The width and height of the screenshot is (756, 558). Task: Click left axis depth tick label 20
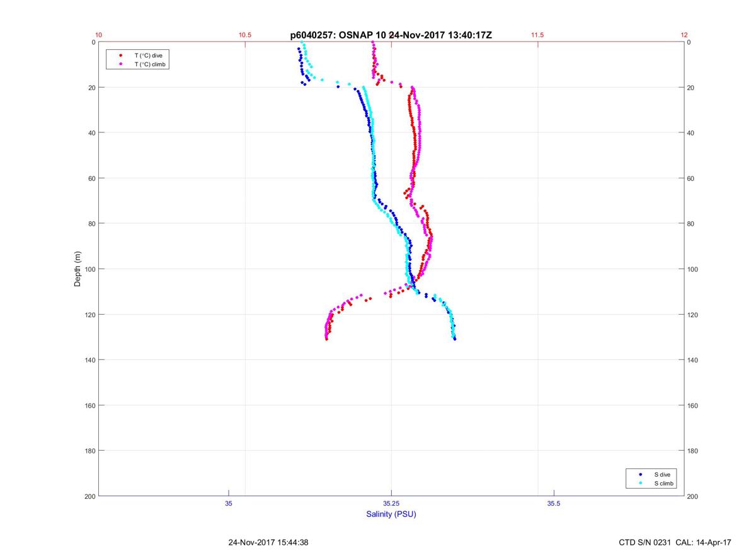pos(91,88)
